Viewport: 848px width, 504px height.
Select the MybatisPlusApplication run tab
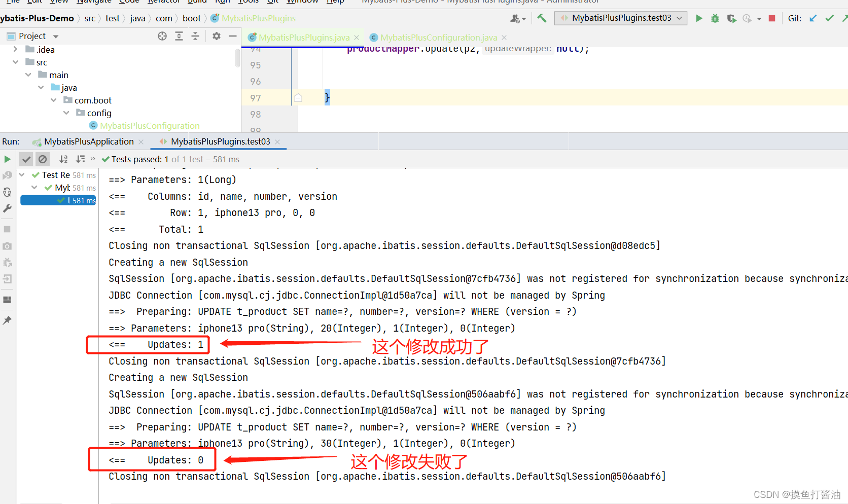89,141
